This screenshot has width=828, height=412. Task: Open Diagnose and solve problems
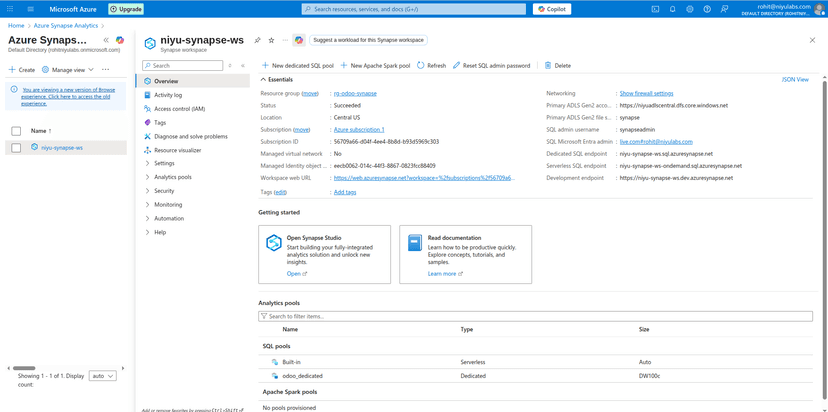tap(193, 136)
